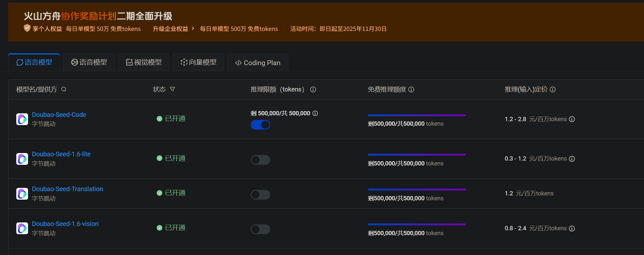Enable inference limit toggle for Doubao-Seed-Translation

tap(260, 195)
